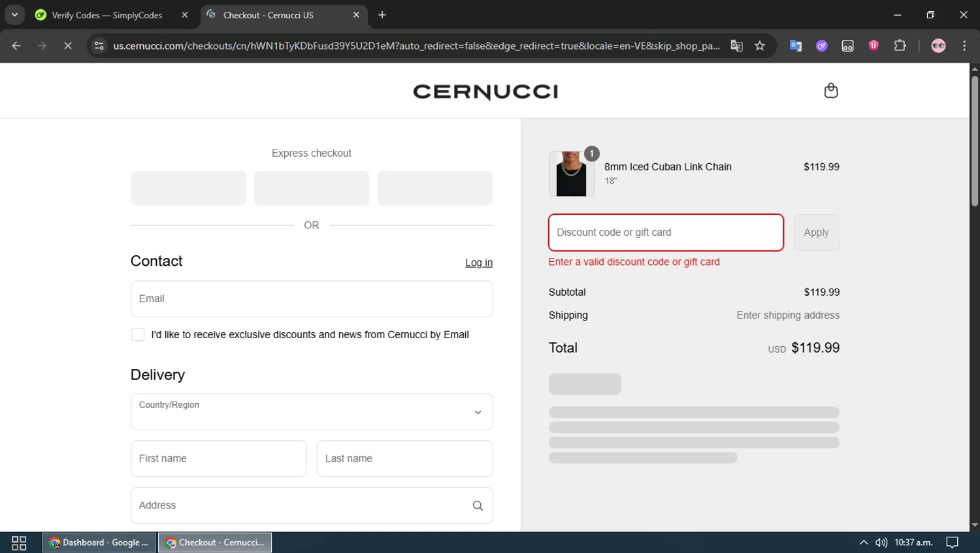Click the taskbar clock 10:37 a.m.
This screenshot has height=553, width=980.
(x=913, y=543)
